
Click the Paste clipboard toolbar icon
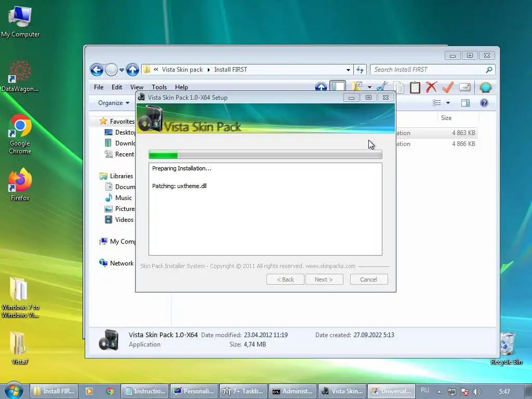click(x=415, y=87)
